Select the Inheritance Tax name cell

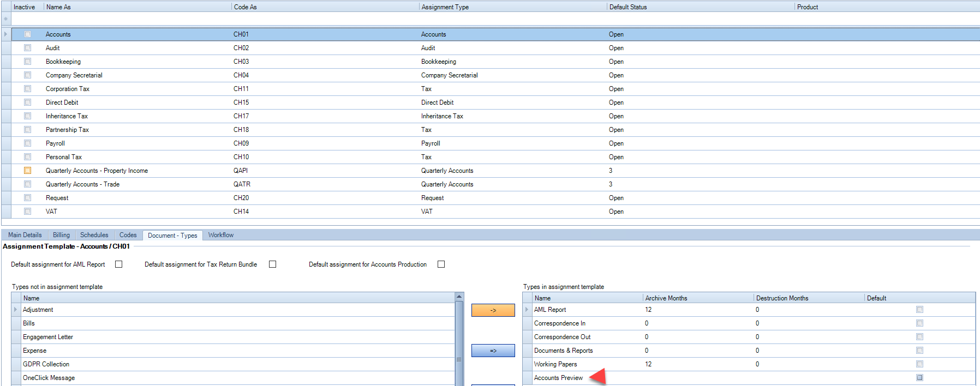click(67, 116)
